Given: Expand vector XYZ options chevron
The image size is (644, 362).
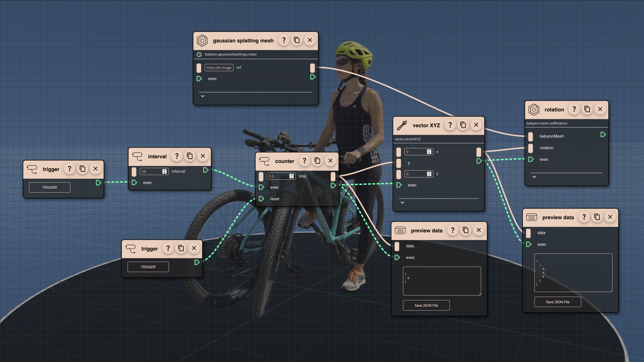Looking at the screenshot, I should [x=402, y=203].
